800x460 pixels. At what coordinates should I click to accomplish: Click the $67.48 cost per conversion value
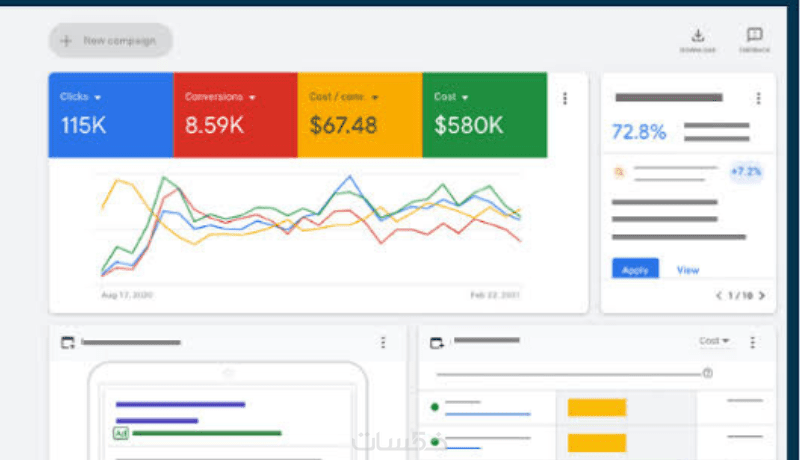(x=343, y=125)
